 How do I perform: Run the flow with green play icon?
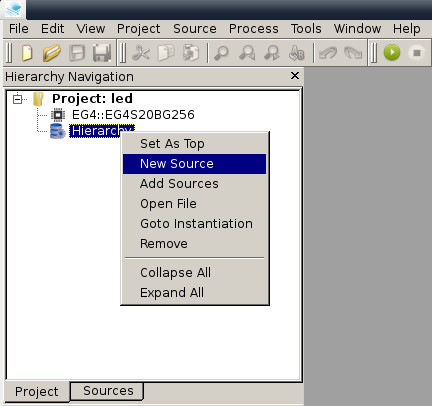392,53
